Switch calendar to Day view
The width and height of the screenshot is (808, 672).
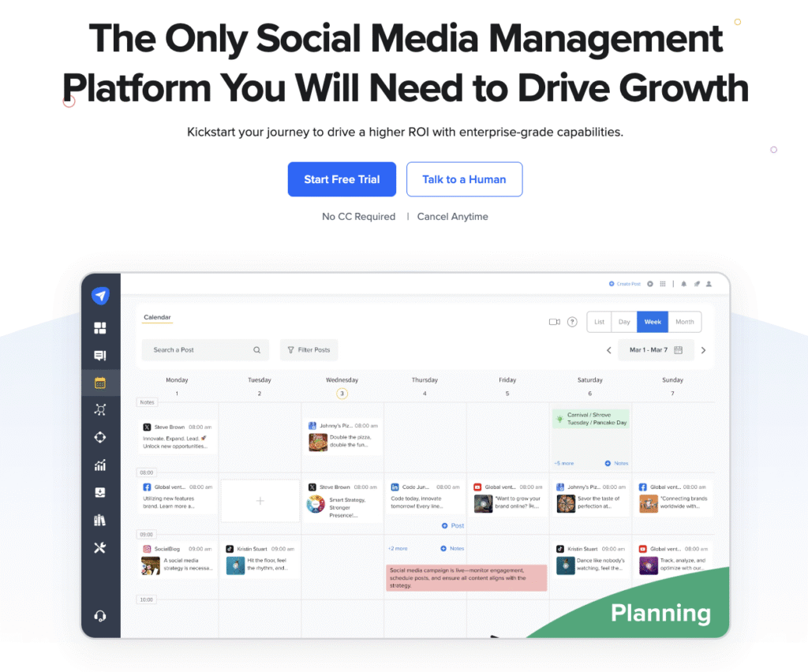[624, 322]
